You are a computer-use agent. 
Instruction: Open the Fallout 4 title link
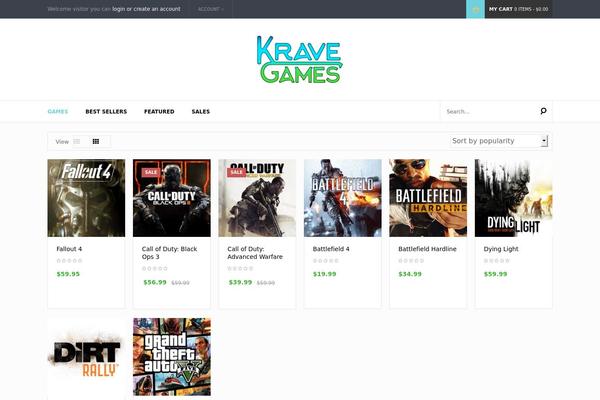pos(69,249)
